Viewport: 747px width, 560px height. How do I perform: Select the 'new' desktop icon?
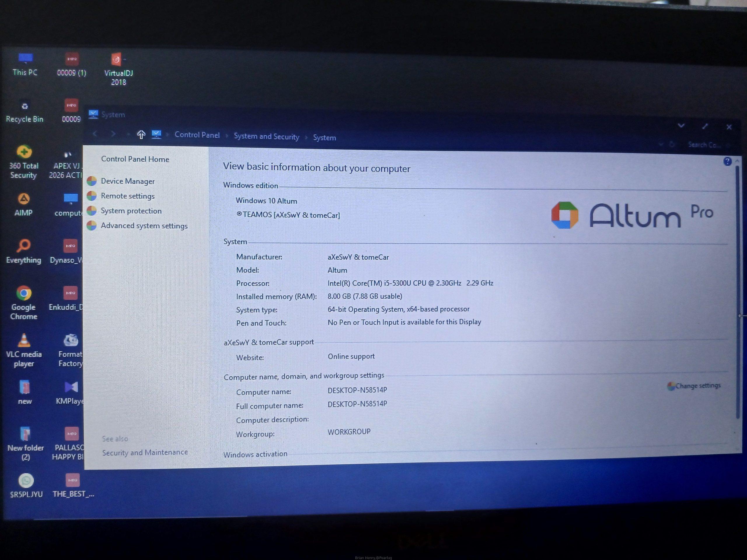25,393
